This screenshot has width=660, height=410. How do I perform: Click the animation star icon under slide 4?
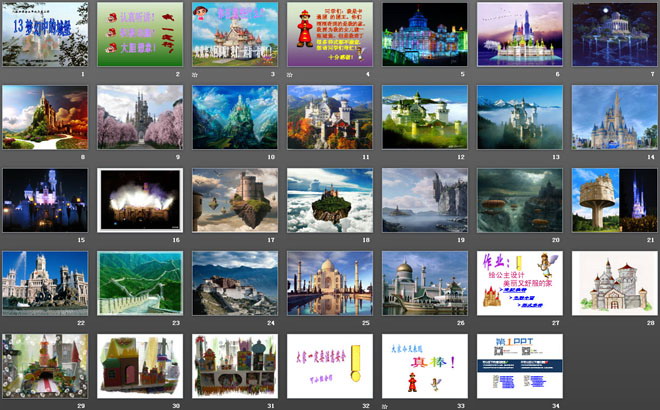290,75
